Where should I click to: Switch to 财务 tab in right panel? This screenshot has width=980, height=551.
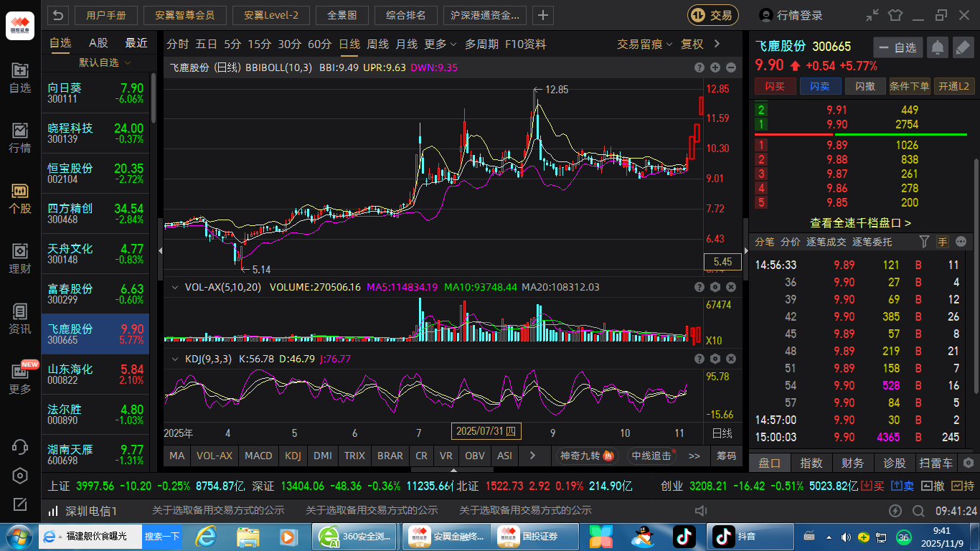click(x=853, y=463)
